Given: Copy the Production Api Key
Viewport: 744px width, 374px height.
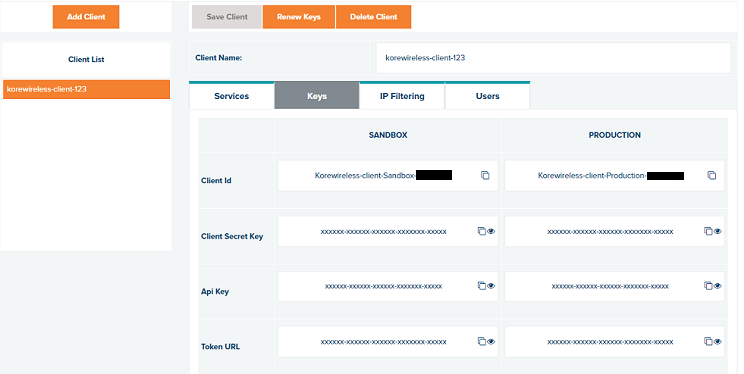Looking at the screenshot, I should [708, 286].
